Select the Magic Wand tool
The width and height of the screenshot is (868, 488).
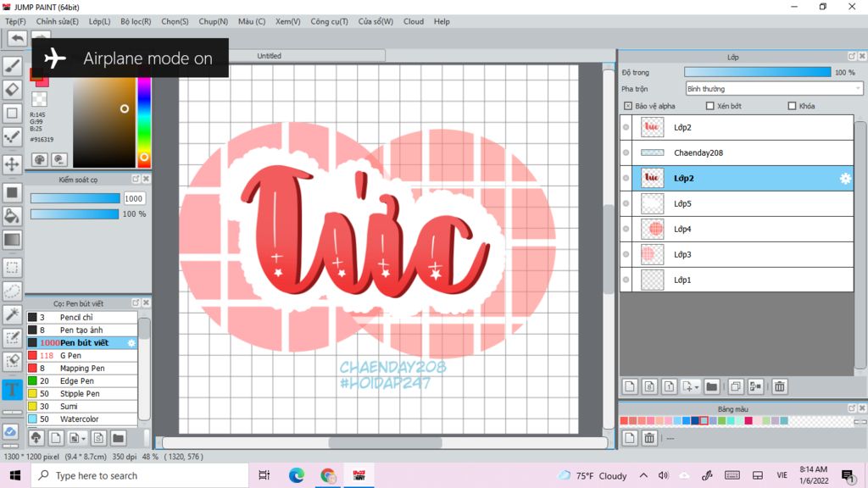[x=12, y=314]
